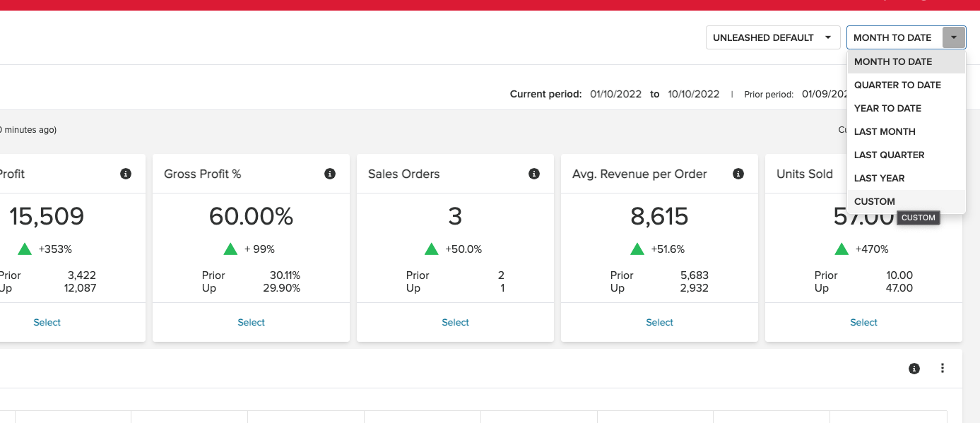Viewport: 980px width, 423px height.
Task: Open info tooltip on Gross Profit % card
Action: (x=329, y=173)
